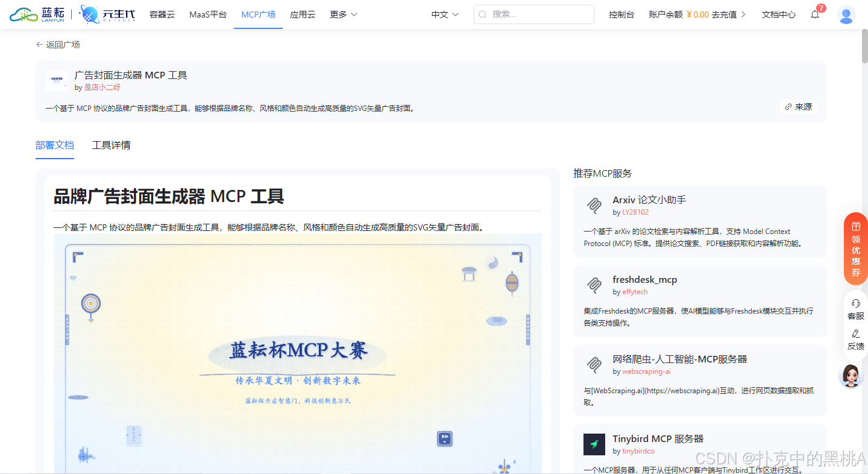
Task: Click author link 是店小二呀
Action: pyautogui.click(x=102, y=87)
